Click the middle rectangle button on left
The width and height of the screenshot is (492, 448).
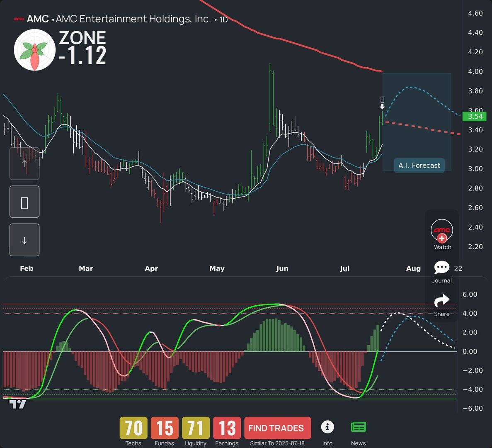[x=24, y=202]
